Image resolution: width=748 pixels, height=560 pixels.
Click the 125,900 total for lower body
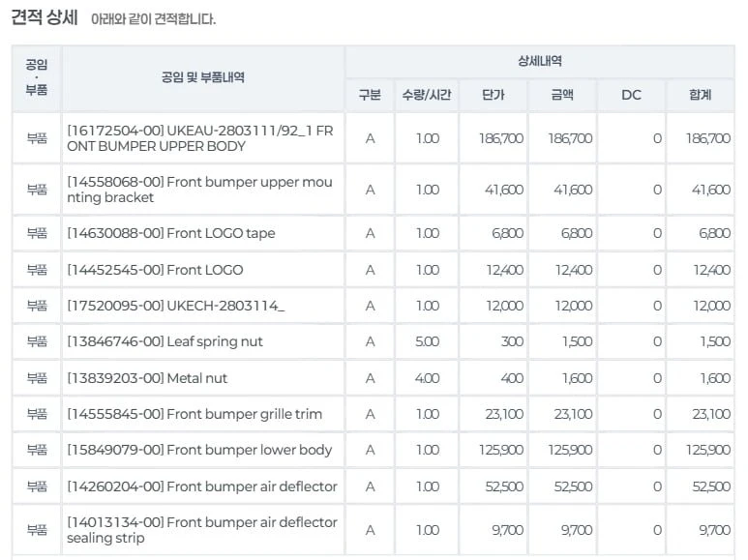pos(708,450)
